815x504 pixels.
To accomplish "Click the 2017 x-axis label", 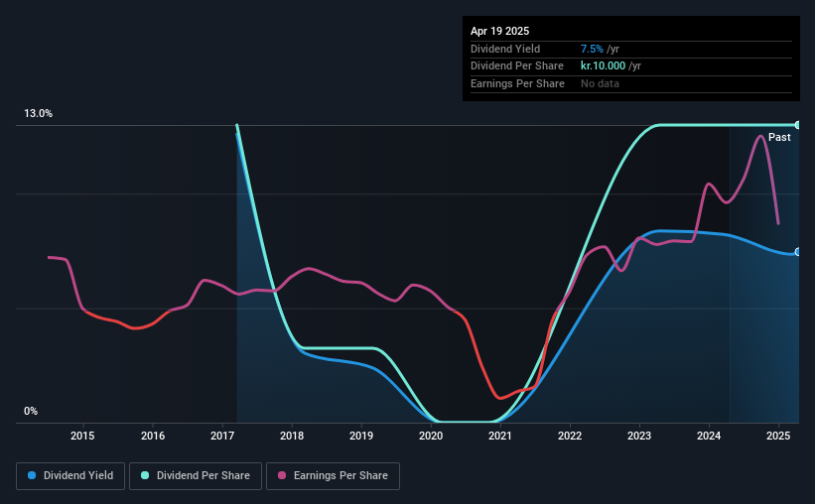I will click(x=222, y=436).
